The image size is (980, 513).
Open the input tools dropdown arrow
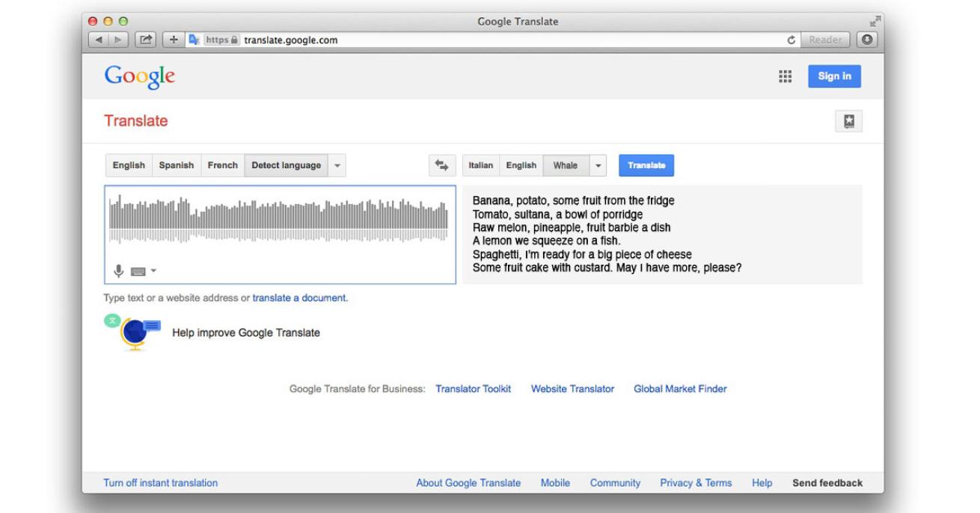pyautogui.click(x=153, y=271)
